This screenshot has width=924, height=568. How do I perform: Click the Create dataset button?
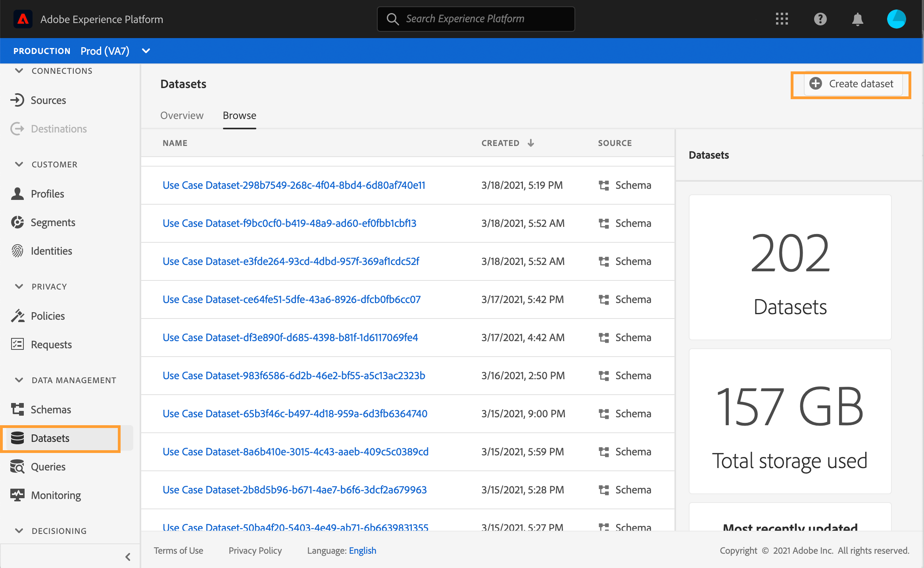click(853, 84)
